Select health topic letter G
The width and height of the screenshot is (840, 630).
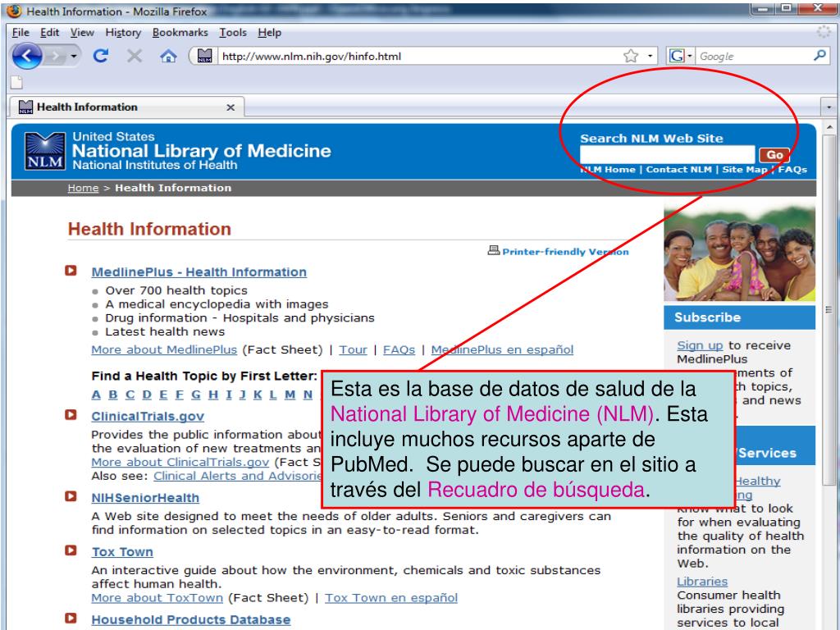[196, 395]
